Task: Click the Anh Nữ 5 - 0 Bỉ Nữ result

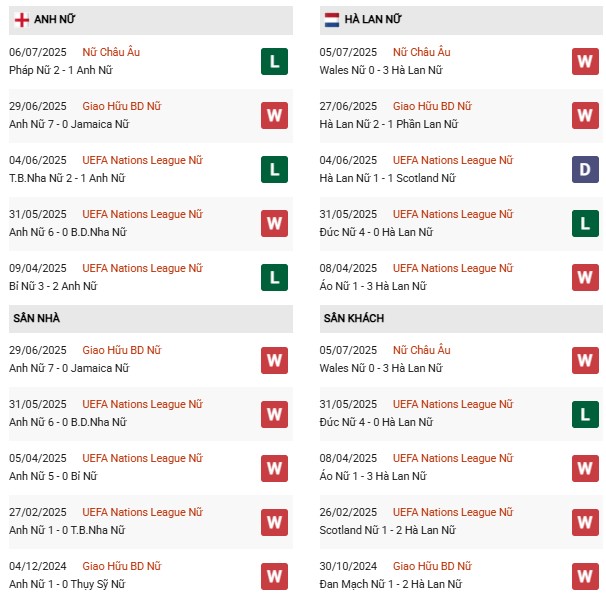Action: pyautogui.click(x=56, y=476)
